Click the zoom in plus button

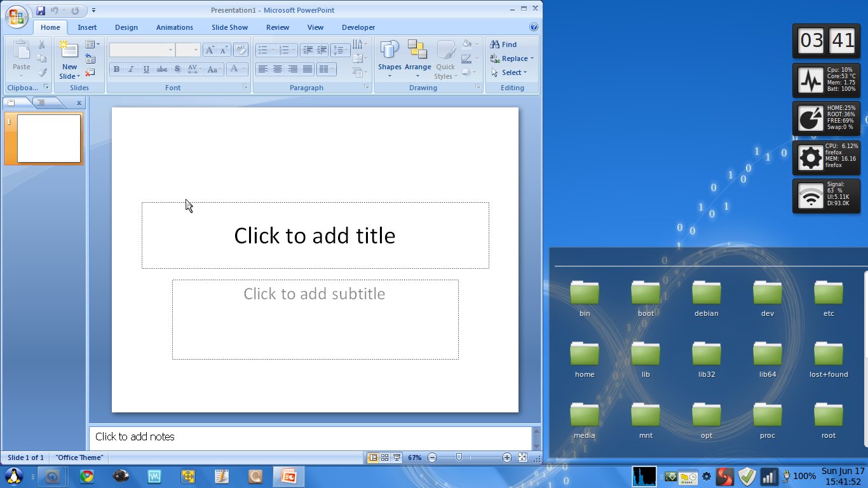[x=506, y=457]
